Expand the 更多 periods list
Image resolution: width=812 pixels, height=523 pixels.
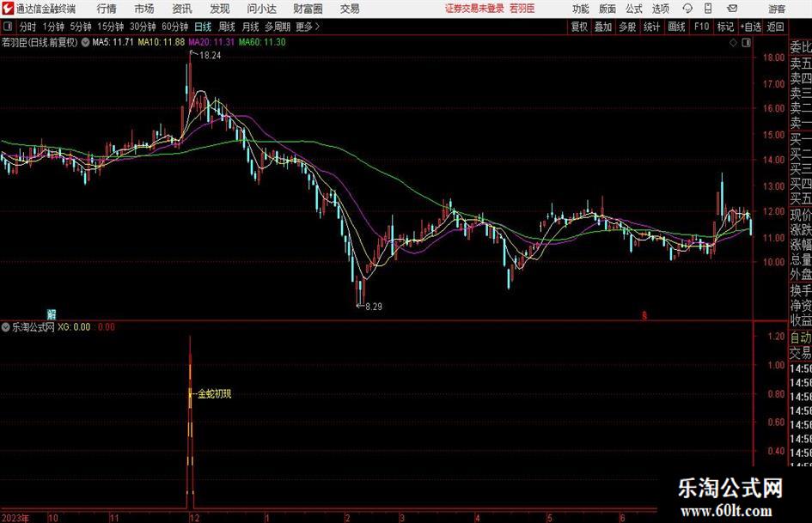[308, 27]
